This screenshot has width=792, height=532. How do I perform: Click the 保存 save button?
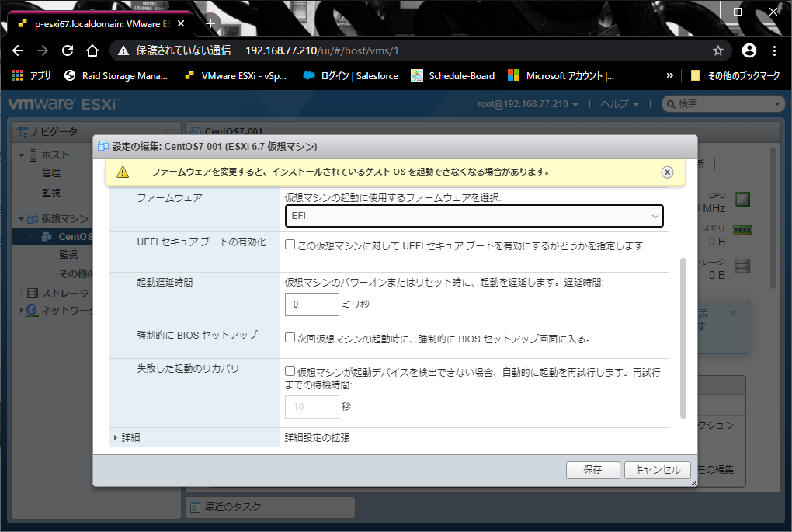click(592, 470)
